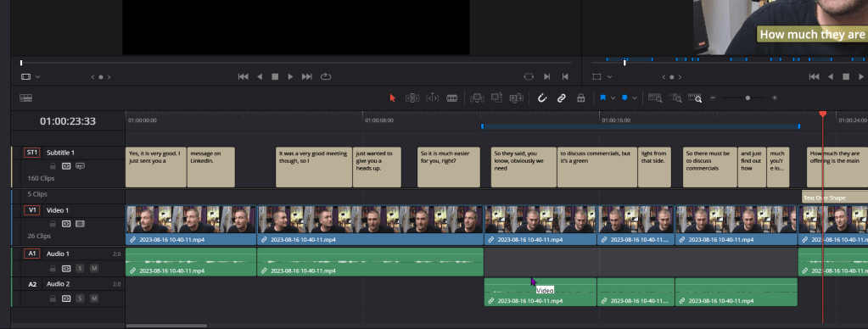This screenshot has width=868, height=329.
Task: Activate the Selection Mode arrow tool
Action: (x=393, y=98)
